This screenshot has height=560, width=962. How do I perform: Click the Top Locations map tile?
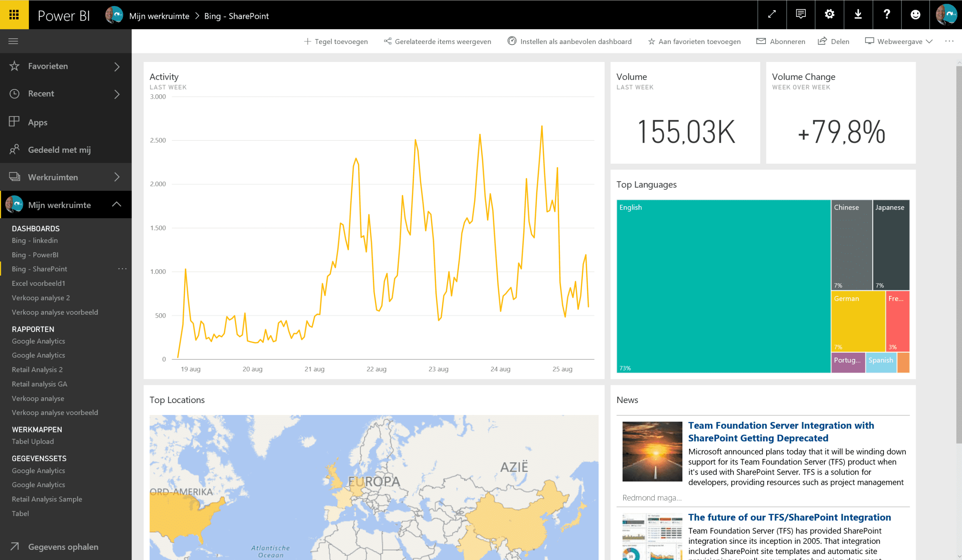coord(374,473)
